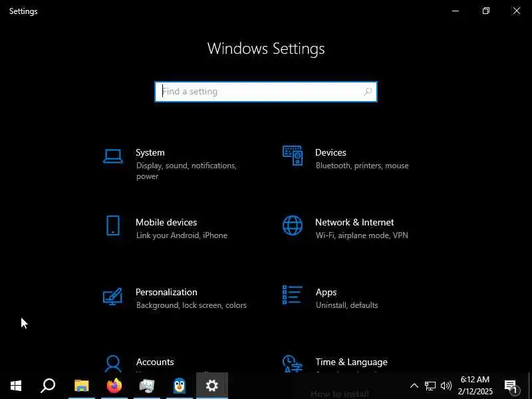The image size is (532, 399).
Task: Open the Mobile devices category title
Action: pos(166,222)
